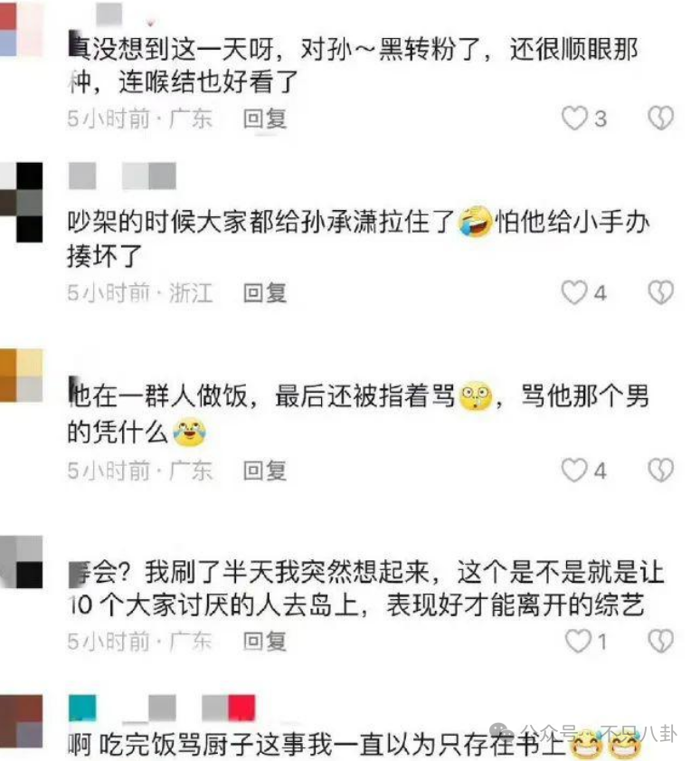This screenshot has height=761, width=700.
Task: Open avatar of the first commenter
Action: tap(22, 28)
